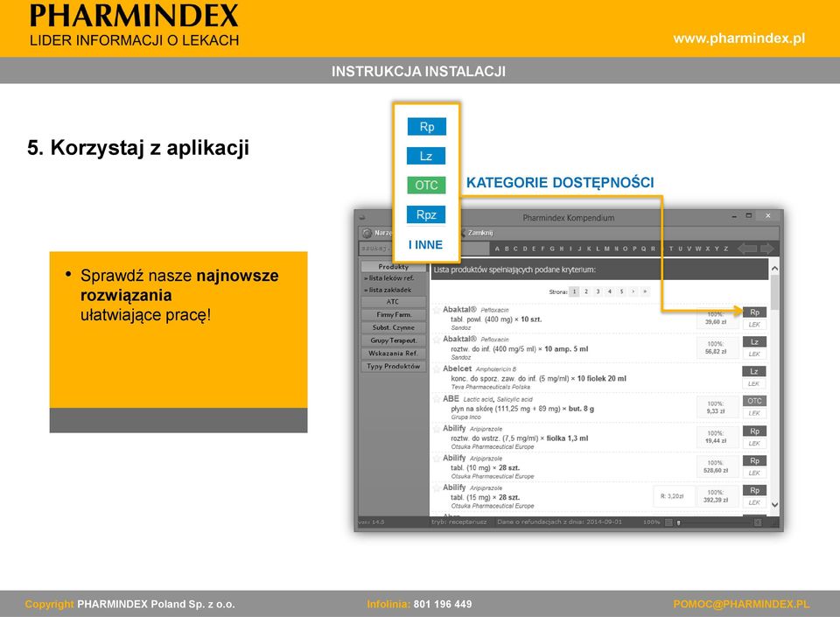Open price box 528,60 zł for Abilify
Screen dimensions: 840x617
(x=717, y=466)
